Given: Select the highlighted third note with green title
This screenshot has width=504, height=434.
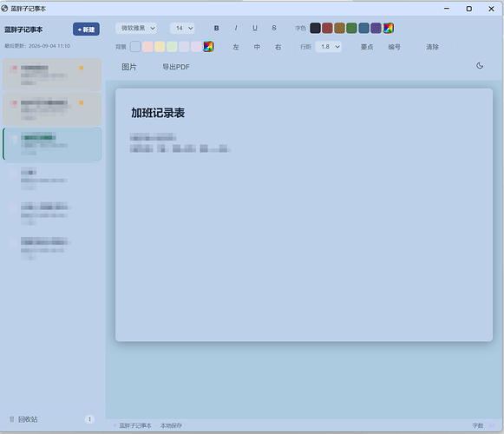Looking at the screenshot, I should (x=52, y=145).
